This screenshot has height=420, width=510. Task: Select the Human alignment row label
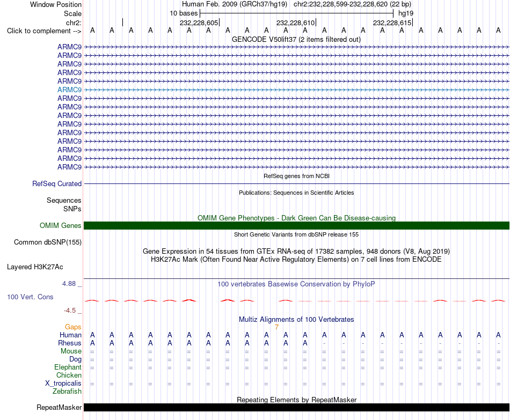click(x=70, y=335)
